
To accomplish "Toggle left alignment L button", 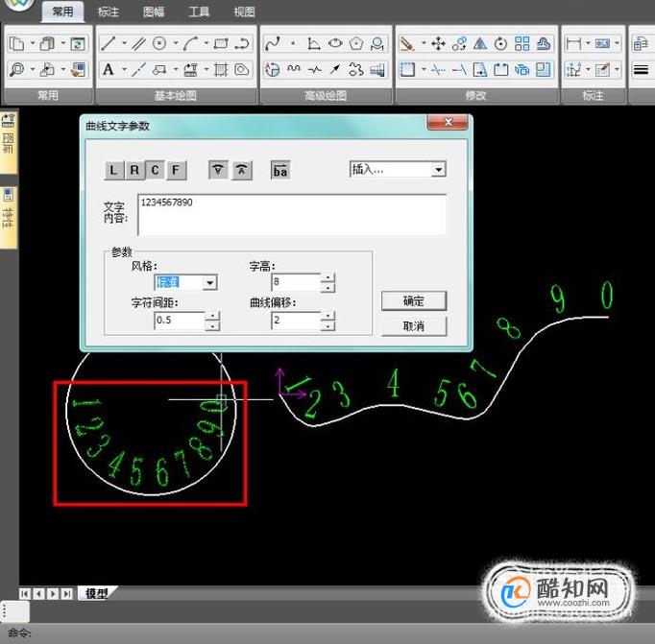I will point(113,170).
